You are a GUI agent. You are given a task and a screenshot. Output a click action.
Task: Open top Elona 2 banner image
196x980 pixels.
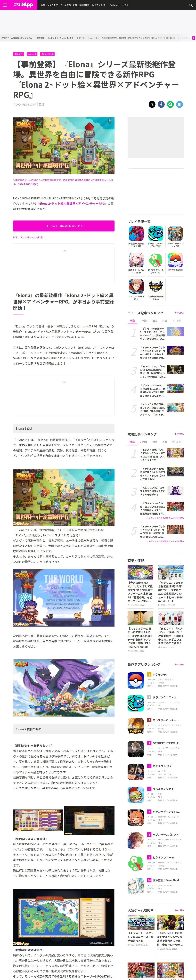pos(64,146)
